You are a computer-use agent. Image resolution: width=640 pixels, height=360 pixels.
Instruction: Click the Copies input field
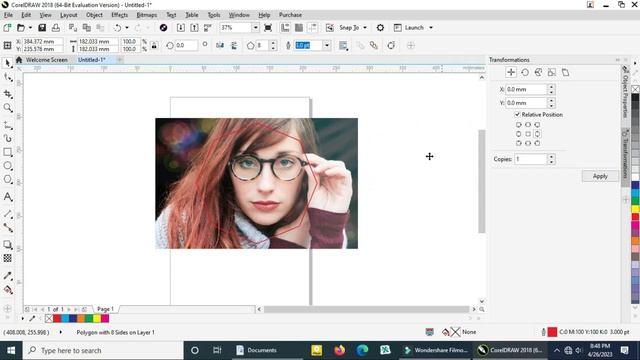point(530,159)
